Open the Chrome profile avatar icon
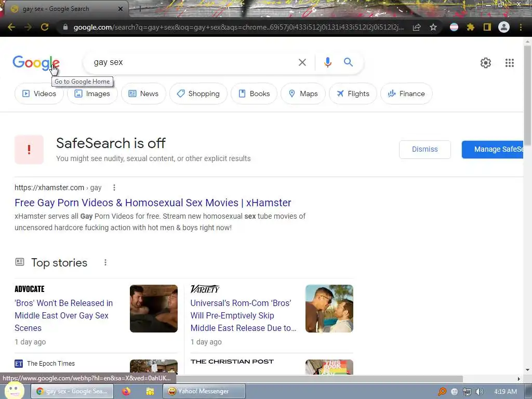This screenshot has height=399, width=532. tap(504, 27)
